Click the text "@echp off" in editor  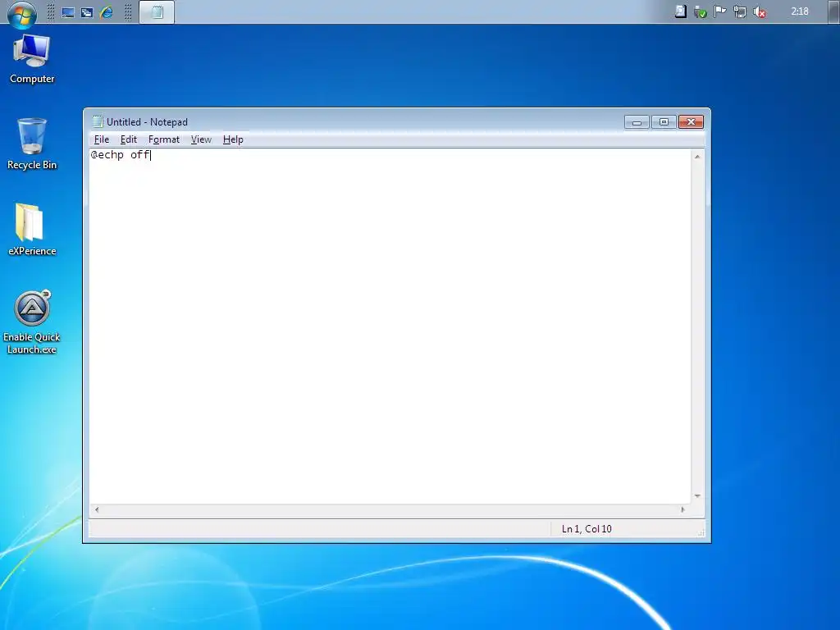click(121, 155)
